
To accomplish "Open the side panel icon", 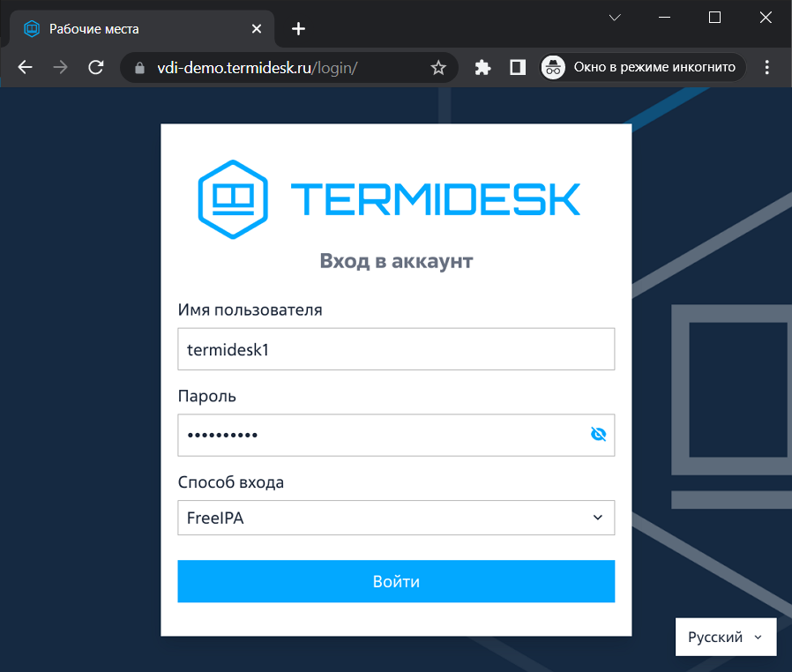I will click(x=518, y=68).
